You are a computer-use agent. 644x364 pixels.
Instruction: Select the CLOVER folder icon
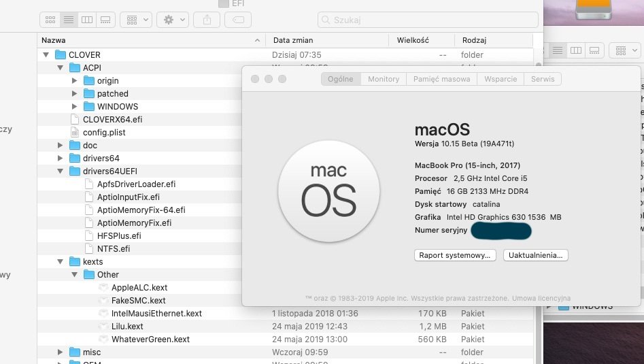[61, 54]
